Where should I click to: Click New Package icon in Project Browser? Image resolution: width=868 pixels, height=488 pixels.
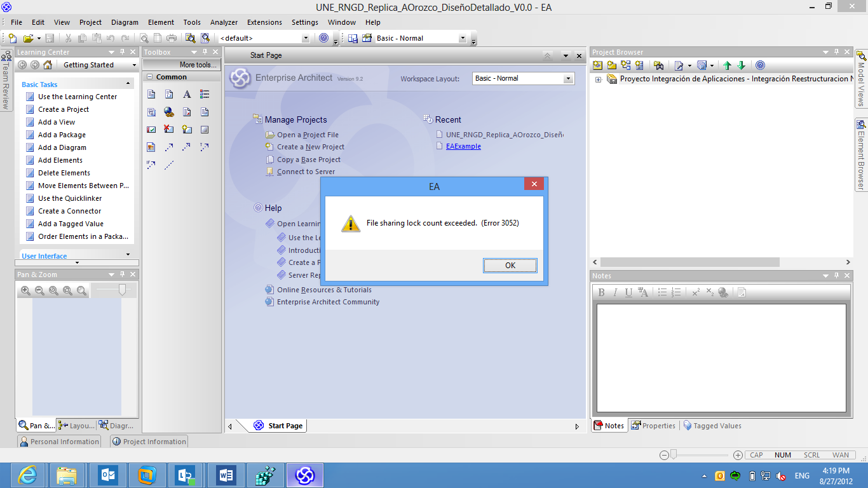(611, 65)
